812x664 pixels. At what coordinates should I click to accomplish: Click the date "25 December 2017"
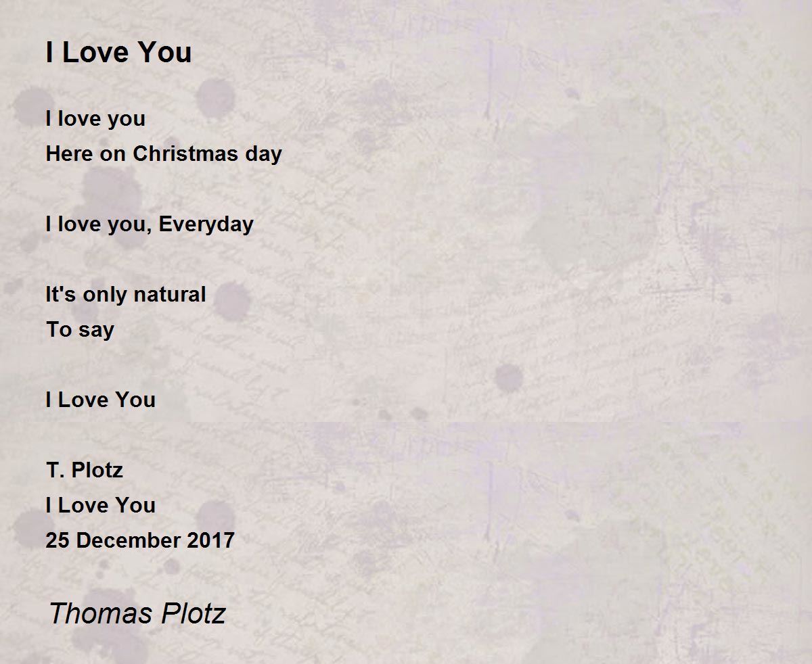coord(140,540)
